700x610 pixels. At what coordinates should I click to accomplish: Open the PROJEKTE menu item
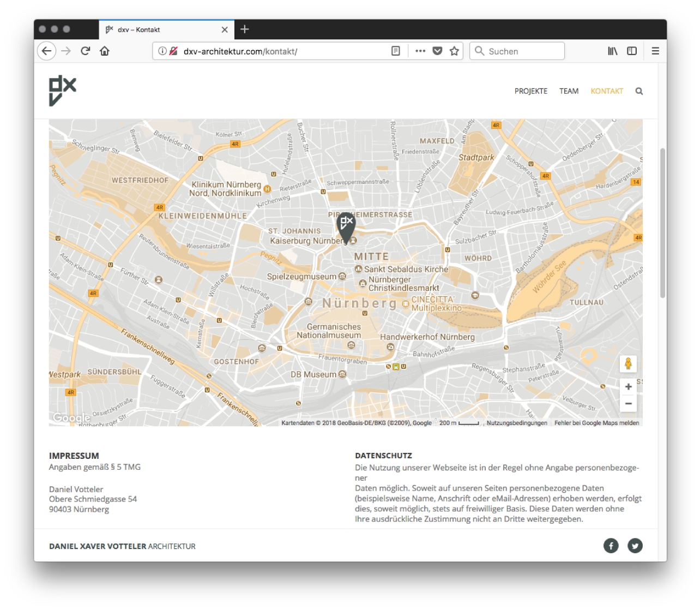click(x=531, y=91)
